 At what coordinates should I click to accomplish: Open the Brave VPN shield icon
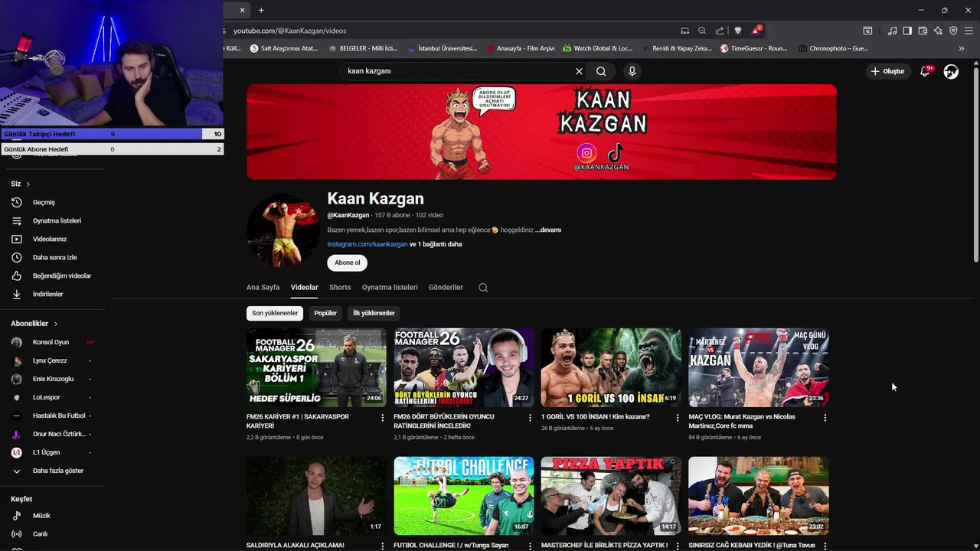point(953,31)
